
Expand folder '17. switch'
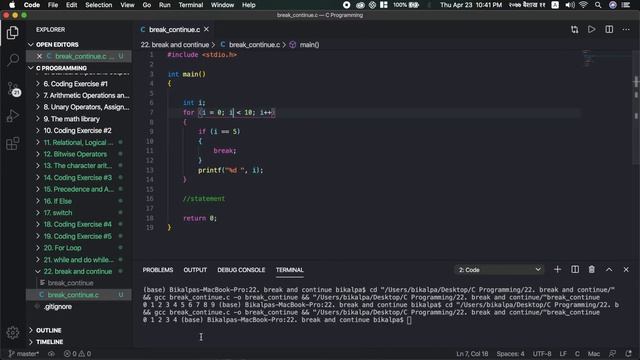[x=79, y=213]
